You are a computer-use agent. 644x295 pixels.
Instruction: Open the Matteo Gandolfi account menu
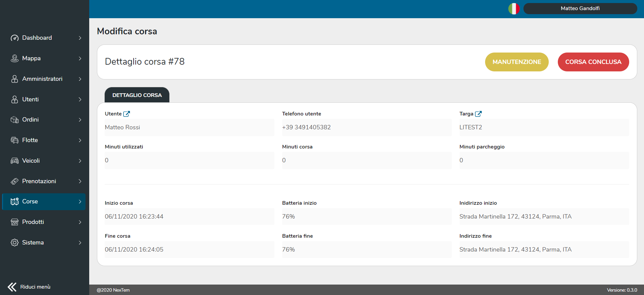click(580, 9)
